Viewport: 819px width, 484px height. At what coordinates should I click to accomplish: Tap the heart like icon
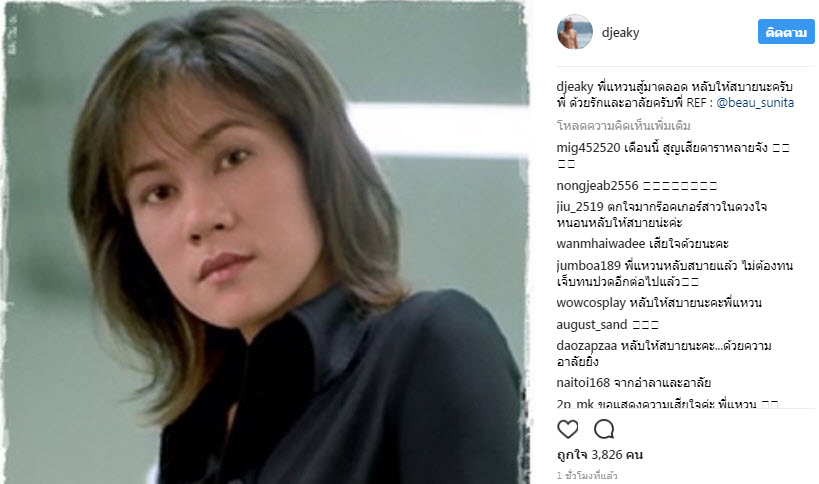(x=568, y=429)
